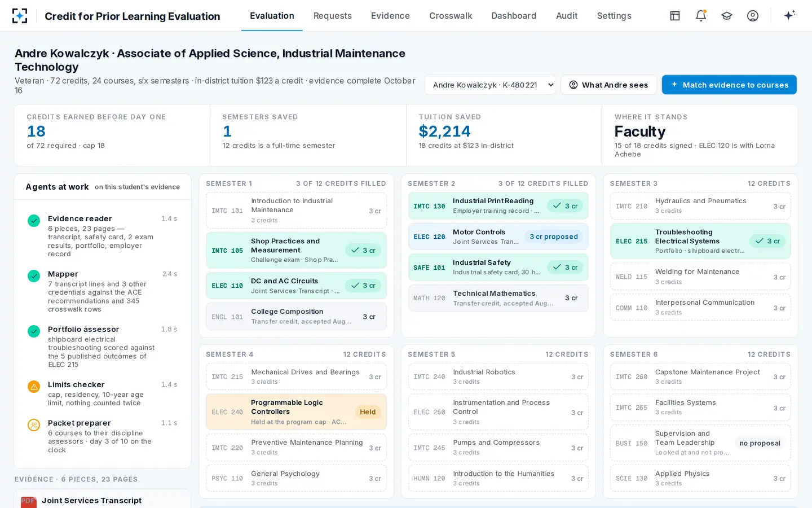This screenshot has width=812, height=508.
Task: Click the Packet preparer agent icon
Action: tap(34, 425)
